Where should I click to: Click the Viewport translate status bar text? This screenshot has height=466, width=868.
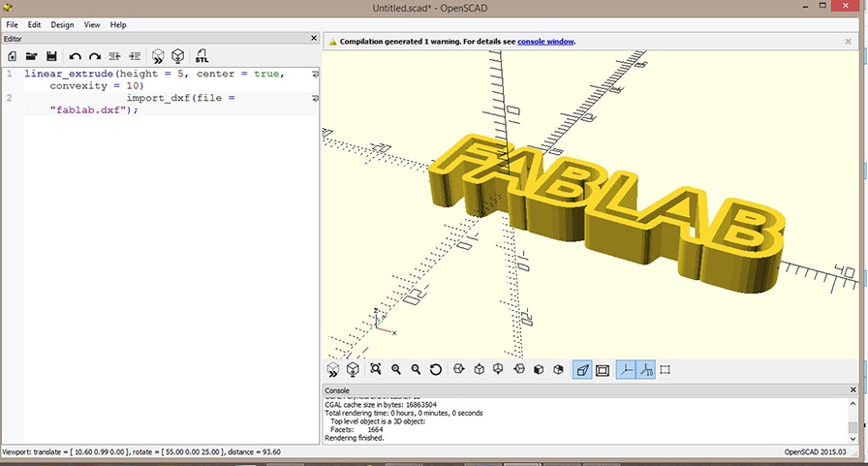point(141,452)
